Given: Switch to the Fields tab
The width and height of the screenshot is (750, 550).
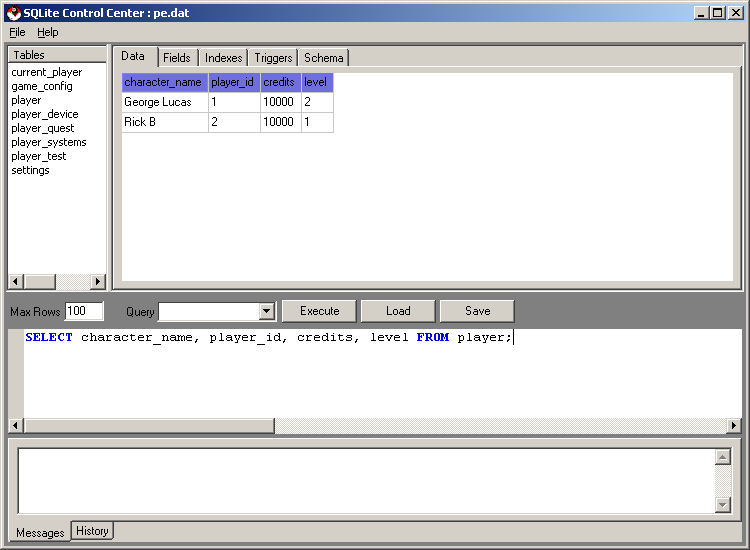Looking at the screenshot, I should [x=177, y=58].
